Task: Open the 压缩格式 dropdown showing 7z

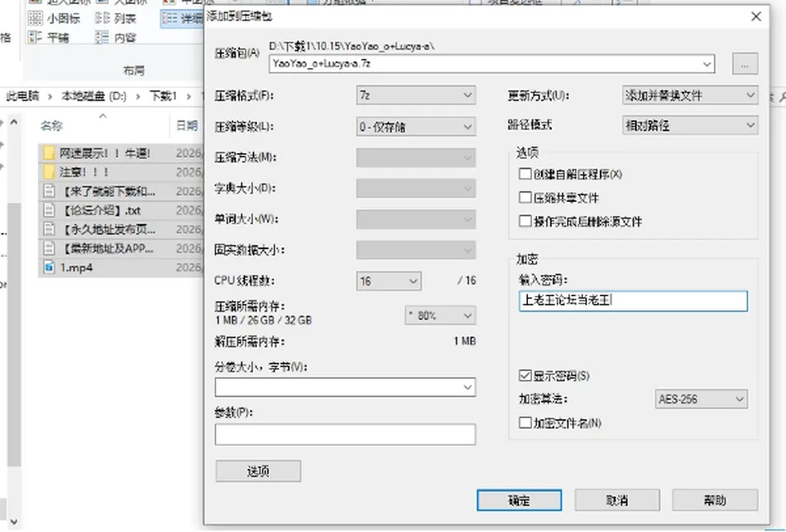Action: [x=416, y=95]
